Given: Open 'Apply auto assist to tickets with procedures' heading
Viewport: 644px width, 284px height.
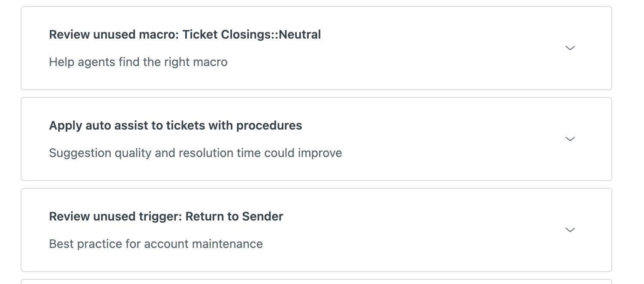Looking at the screenshot, I should point(175,126).
